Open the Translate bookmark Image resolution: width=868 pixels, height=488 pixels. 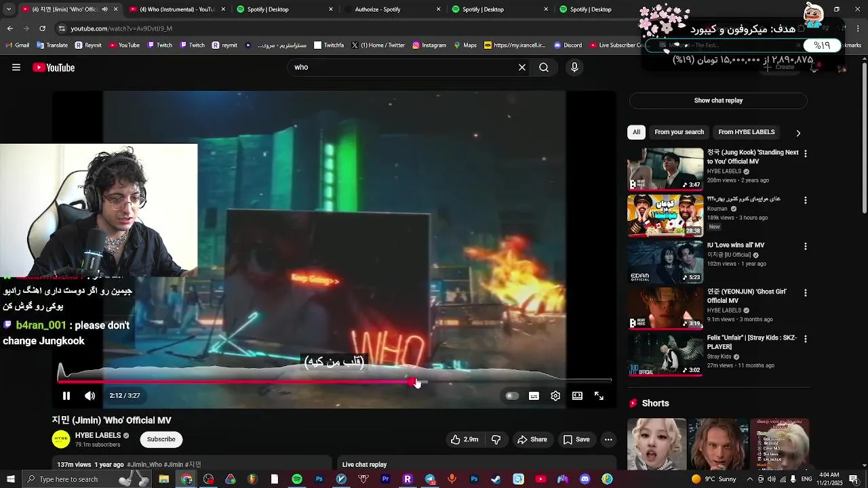tap(52, 45)
